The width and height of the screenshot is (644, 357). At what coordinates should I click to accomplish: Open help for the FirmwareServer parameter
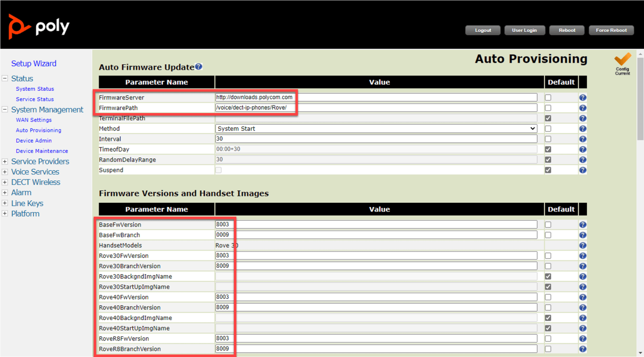[582, 97]
